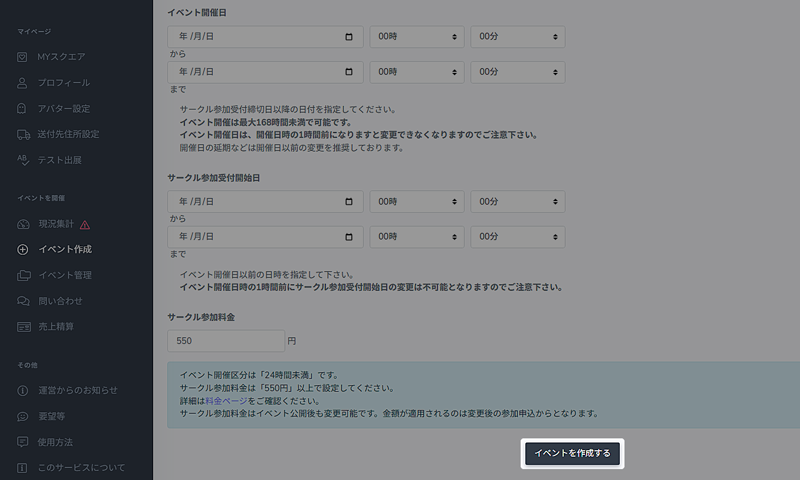Click the イベントを作成する button

pyautogui.click(x=574, y=453)
